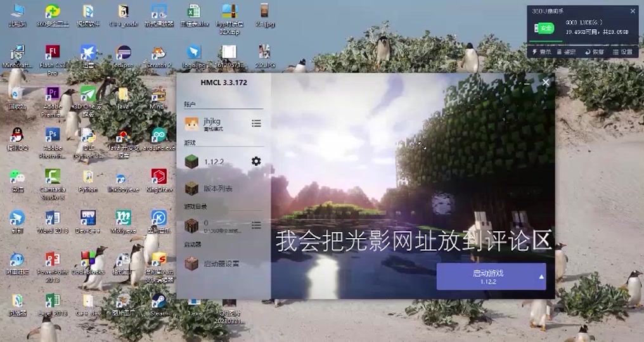
Task: Select the 微信 WeChat shortcut
Action: tap(17, 180)
